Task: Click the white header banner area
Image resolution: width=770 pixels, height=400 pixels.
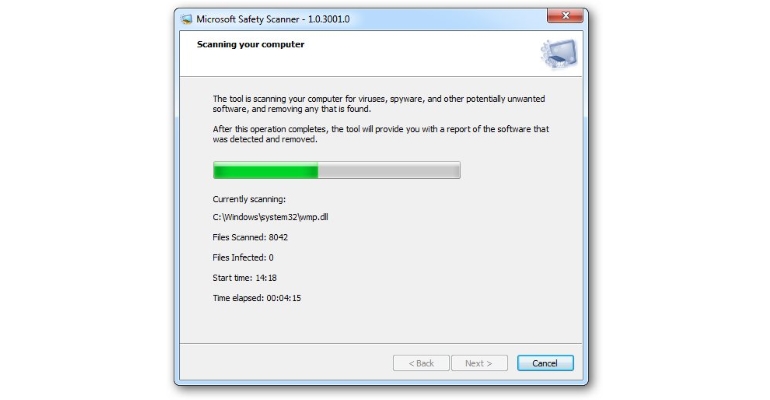Action: (381, 53)
